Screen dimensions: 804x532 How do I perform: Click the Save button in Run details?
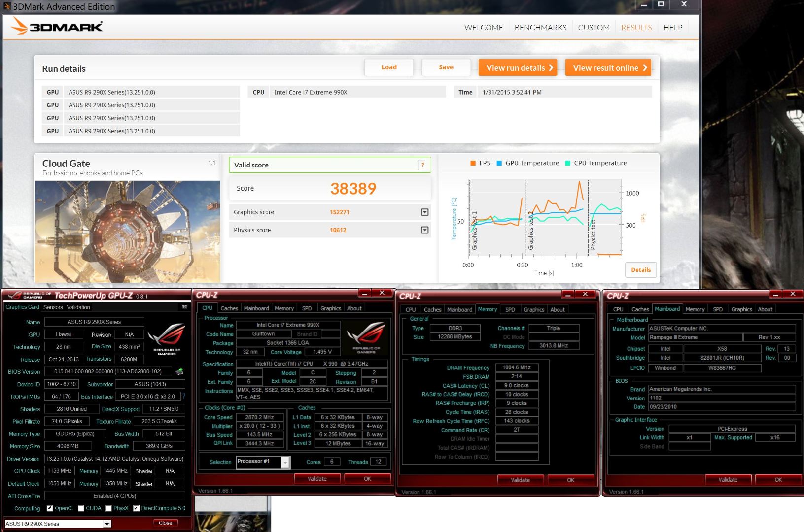[446, 67]
